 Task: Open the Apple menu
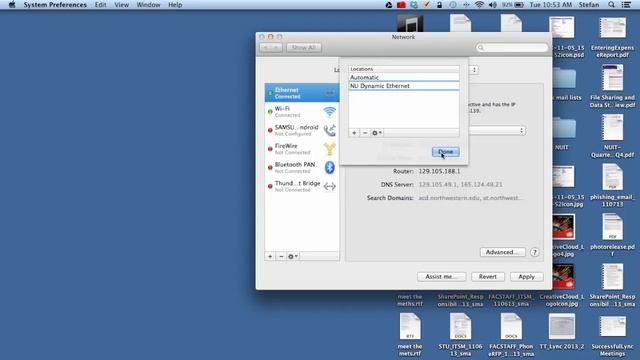coord(11,5)
